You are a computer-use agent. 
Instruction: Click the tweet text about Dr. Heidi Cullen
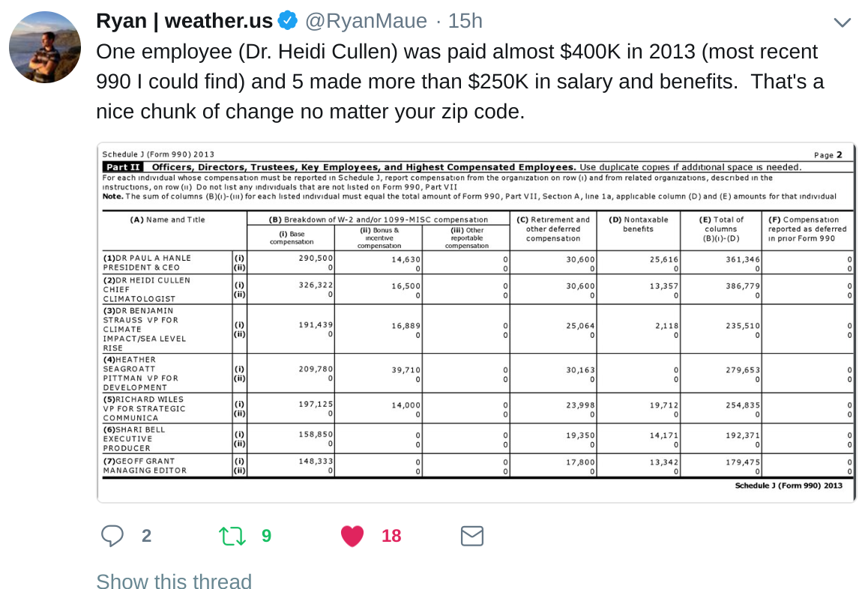point(460,82)
